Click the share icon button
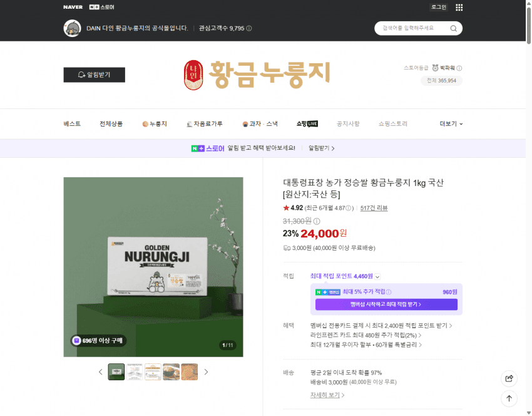 click(509, 378)
